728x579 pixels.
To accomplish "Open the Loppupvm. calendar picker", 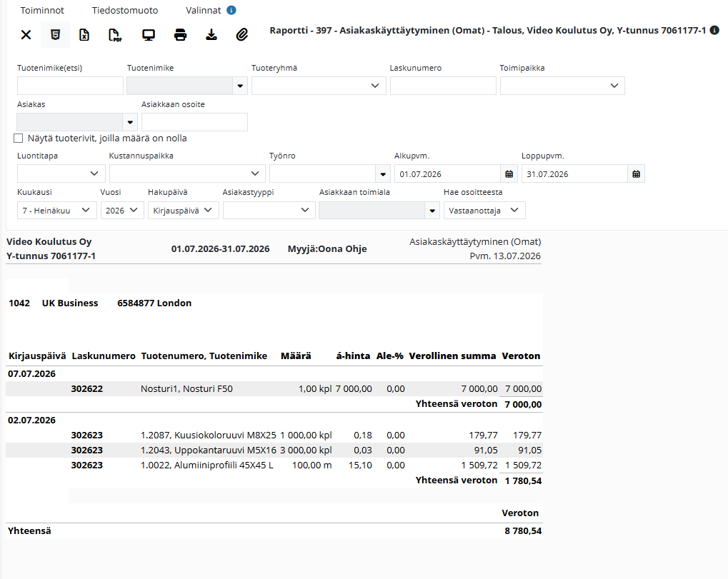I will coord(636,174).
